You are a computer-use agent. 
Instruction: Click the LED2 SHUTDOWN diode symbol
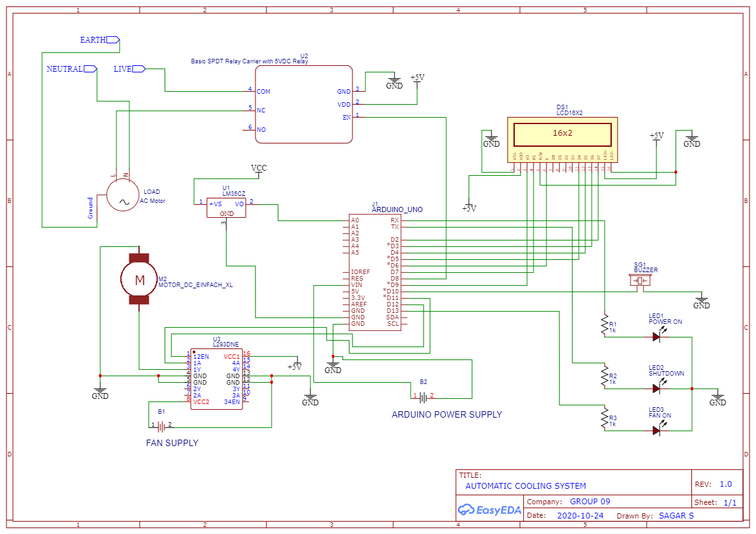657,389
